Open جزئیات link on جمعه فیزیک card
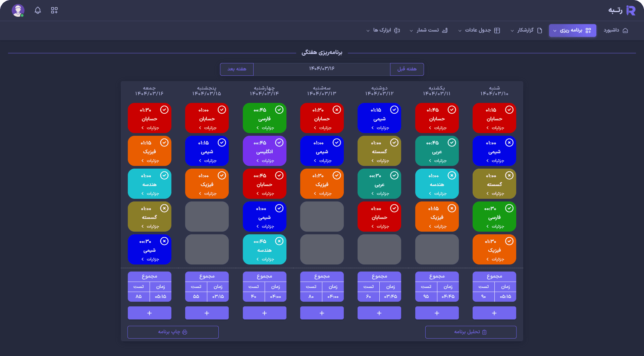The height and width of the screenshot is (356, 644). pos(150,161)
